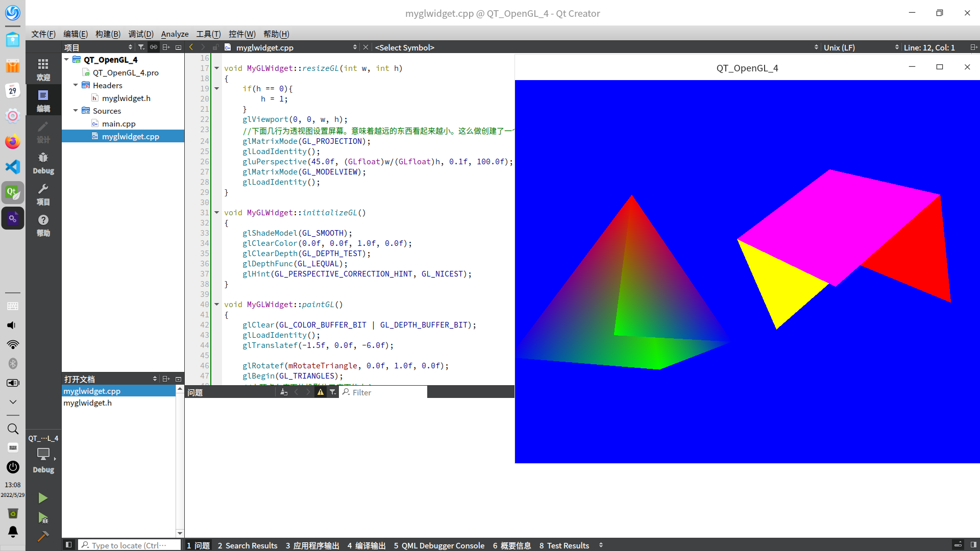The height and width of the screenshot is (551, 980).
Task: Collapse the Headers folder in tree
Action: point(76,85)
